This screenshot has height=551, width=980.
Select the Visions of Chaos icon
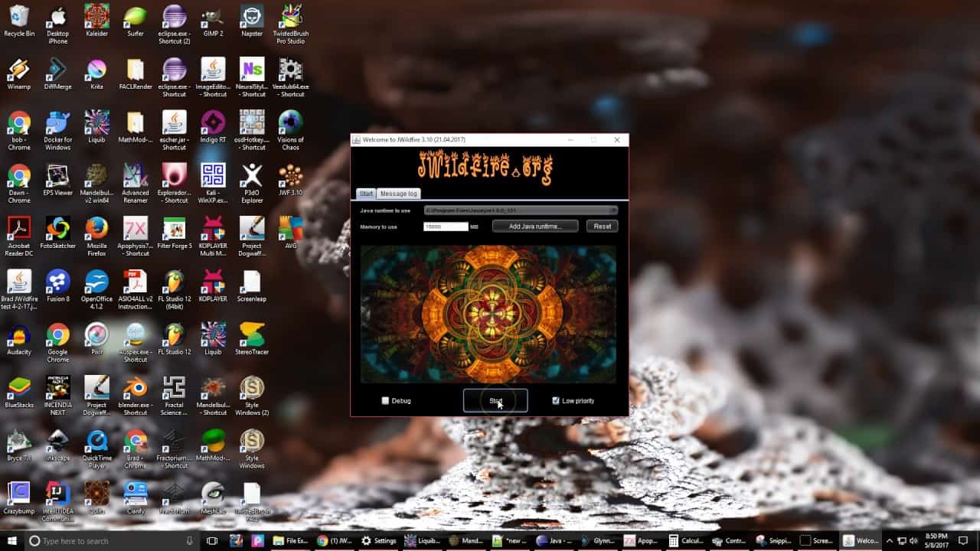point(290,130)
